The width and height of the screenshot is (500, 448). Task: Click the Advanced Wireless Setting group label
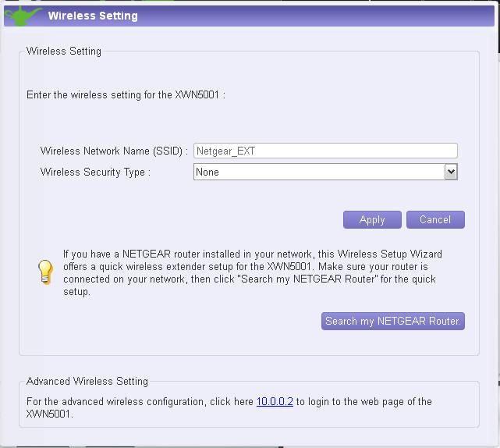(87, 381)
